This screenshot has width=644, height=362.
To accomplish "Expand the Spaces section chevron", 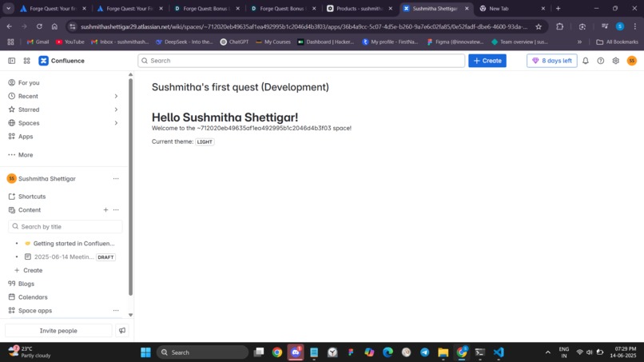I will pyautogui.click(x=116, y=123).
